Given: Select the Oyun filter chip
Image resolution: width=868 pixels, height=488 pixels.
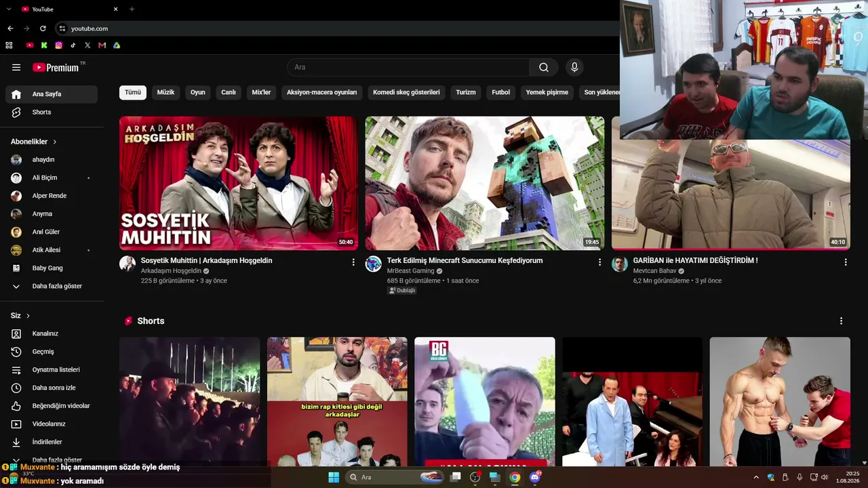Looking at the screenshot, I should coord(198,92).
